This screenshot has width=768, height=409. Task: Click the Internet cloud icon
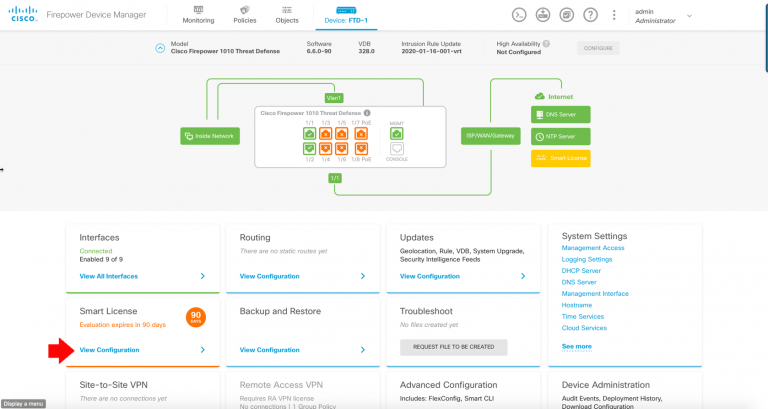pos(540,96)
